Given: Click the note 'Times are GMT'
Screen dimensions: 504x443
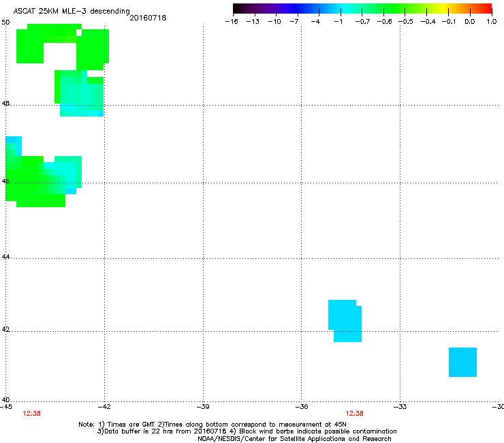Looking at the screenshot, I should click(131, 425).
